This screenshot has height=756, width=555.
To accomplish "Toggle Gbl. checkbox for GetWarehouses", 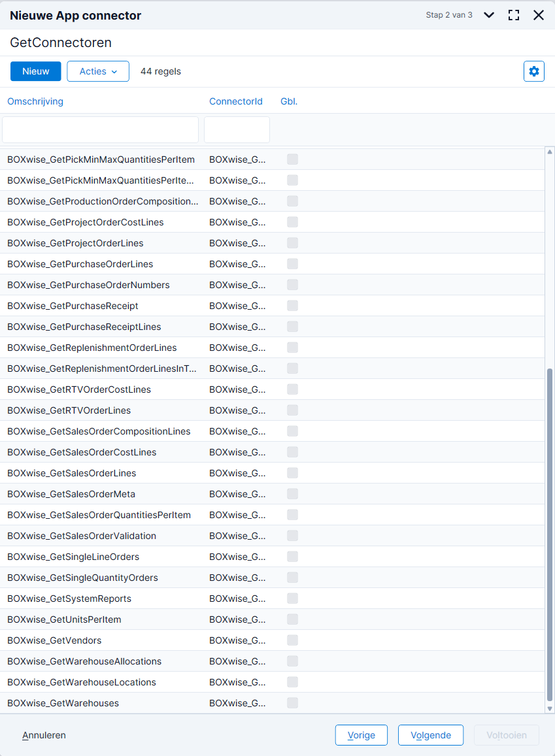I will tap(292, 703).
